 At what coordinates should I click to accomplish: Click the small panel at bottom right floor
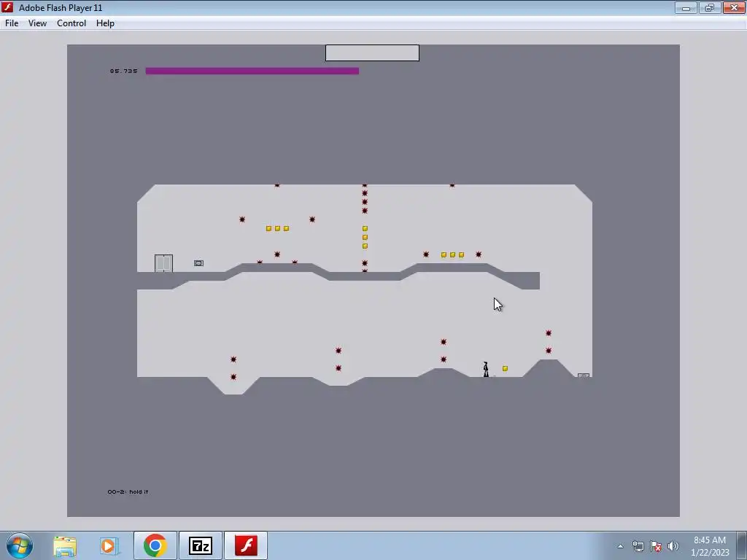(584, 376)
